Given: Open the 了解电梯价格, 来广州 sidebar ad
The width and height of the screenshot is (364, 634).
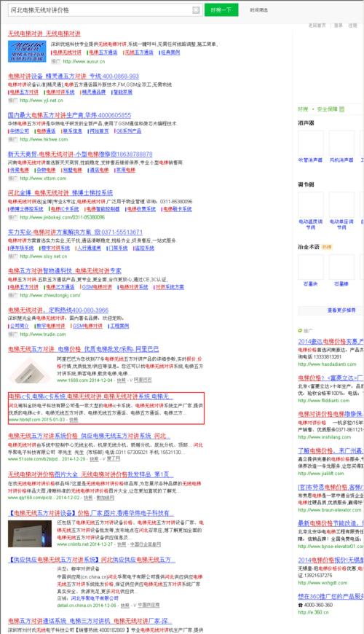Looking at the screenshot, I should 331,450.
